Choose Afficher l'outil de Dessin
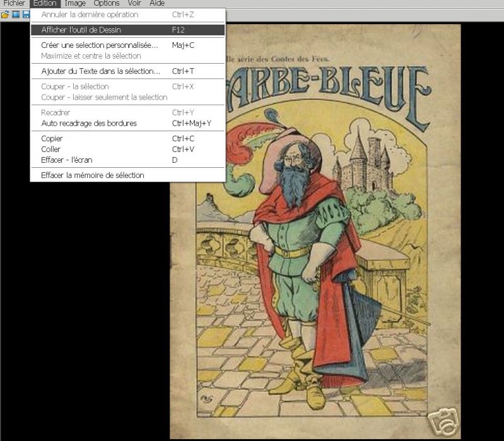The width and height of the screenshot is (504, 441). [x=127, y=30]
